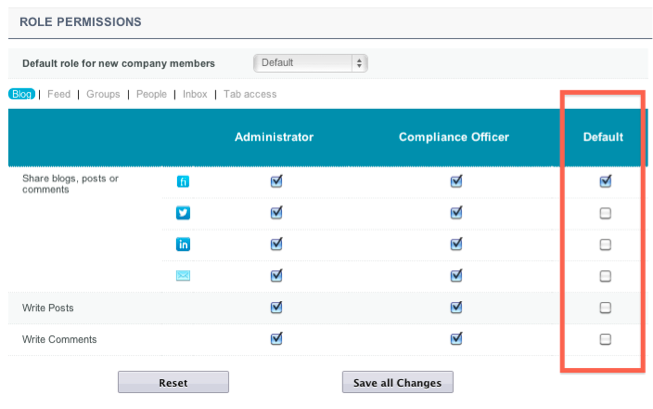Viewport: 653px width, 409px height.
Task: Open the Groups tab
Action: (x=103, y=94)
